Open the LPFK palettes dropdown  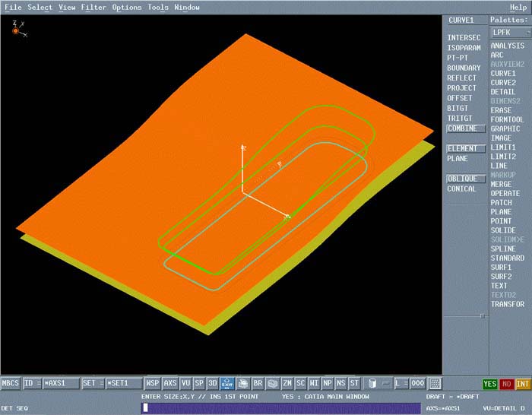[x=509, y=33]
